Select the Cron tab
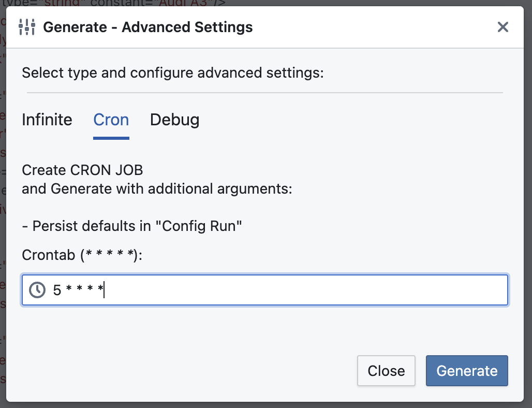This screenshot has width=532, height=408. pyautogui.click(x=111, y=120)
